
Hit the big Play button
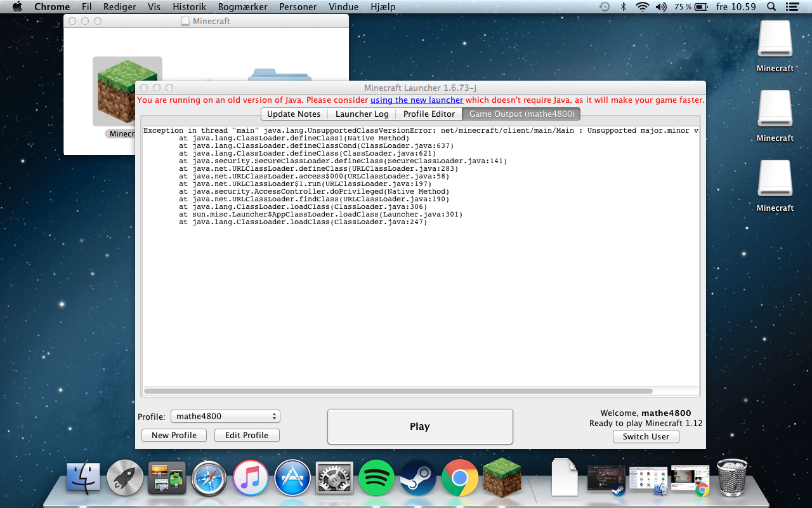tap(420, 427)
